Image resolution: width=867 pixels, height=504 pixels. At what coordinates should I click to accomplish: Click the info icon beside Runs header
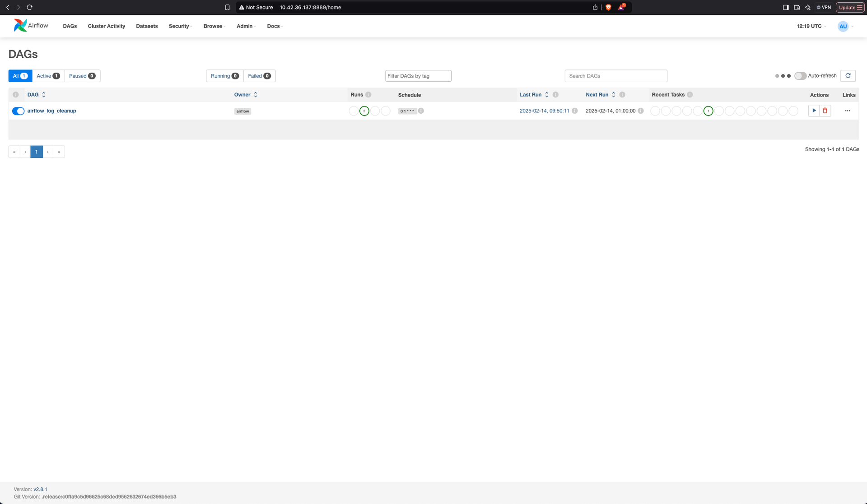coord(368,95)
